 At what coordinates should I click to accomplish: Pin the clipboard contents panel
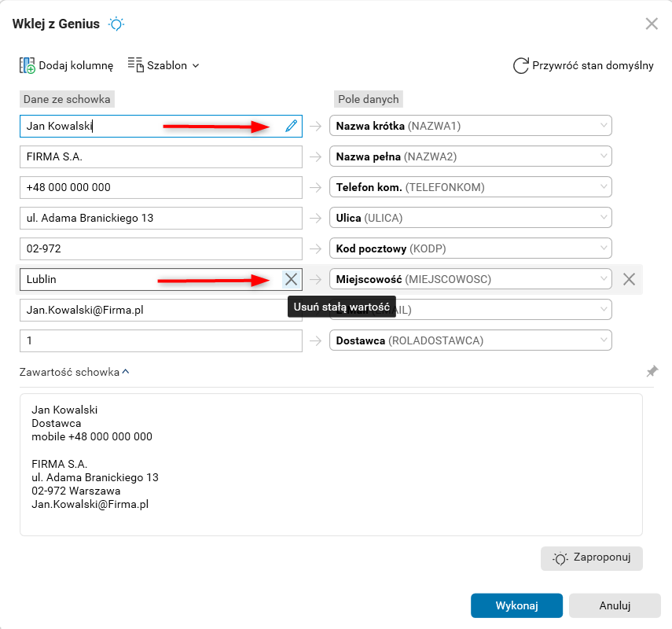652,372
